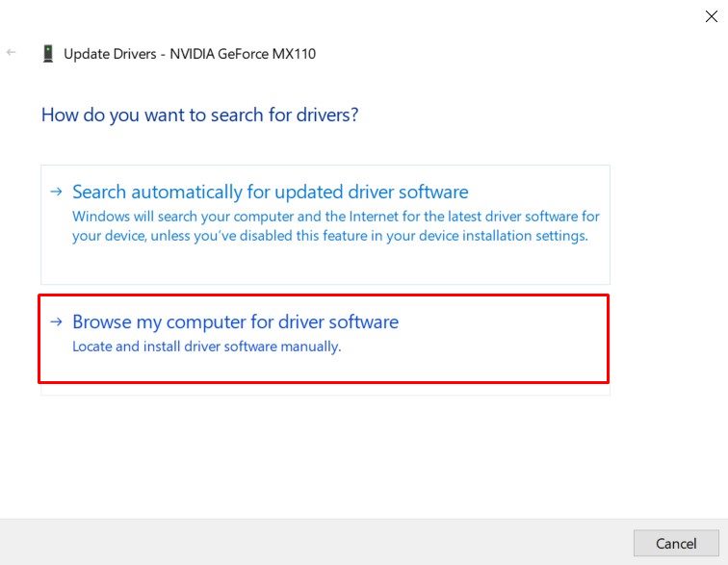Click the arrow icon beside Search automatically
The width and height of the screenshot is (728, 565).
56,192
